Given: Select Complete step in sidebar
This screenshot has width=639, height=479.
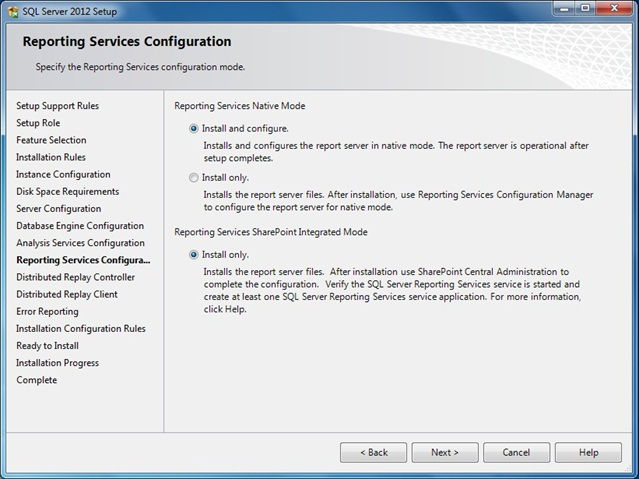Looking at the screenshot, I should [37, 380].
